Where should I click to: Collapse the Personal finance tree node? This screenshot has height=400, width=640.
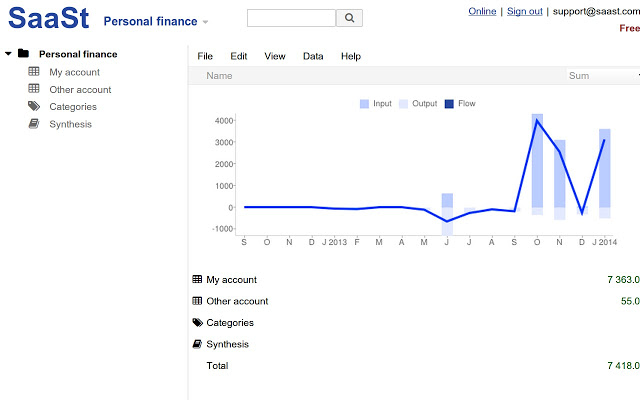8,54
